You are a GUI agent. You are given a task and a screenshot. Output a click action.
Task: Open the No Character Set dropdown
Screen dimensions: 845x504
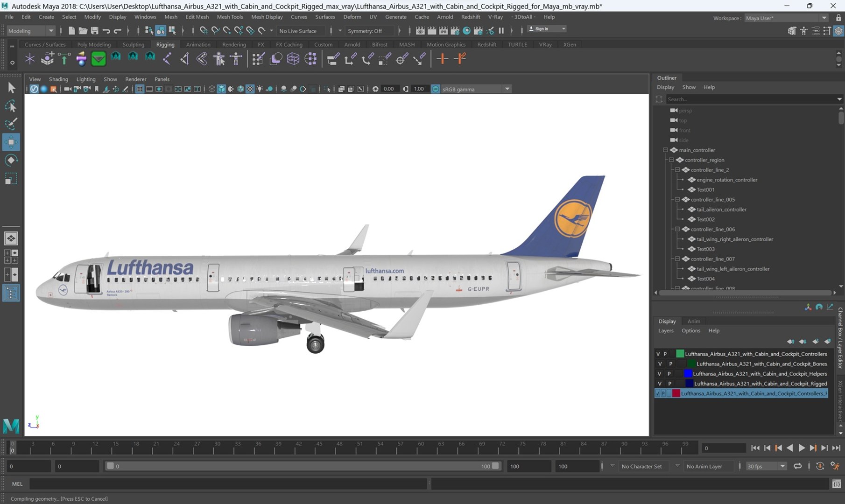tap(645, 466)
